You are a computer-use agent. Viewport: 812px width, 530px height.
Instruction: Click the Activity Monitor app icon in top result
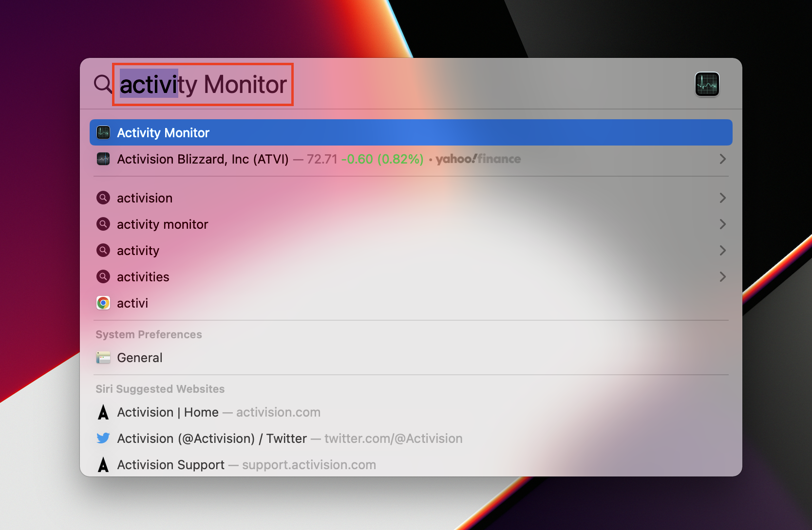103,132
